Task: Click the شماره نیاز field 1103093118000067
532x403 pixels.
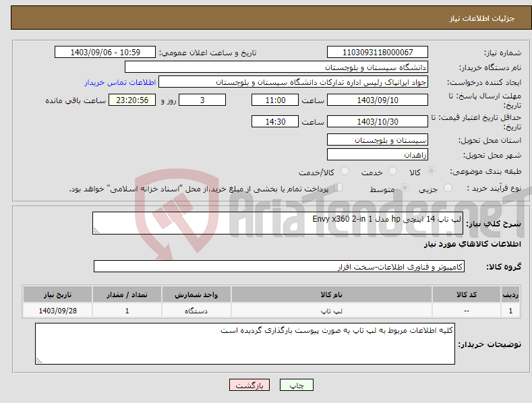Action: pos(378,53)
